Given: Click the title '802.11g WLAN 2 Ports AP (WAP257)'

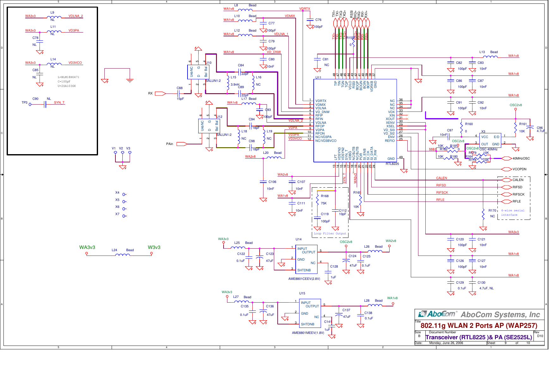Looking at the screenshot, I should (x=479, y=326).
